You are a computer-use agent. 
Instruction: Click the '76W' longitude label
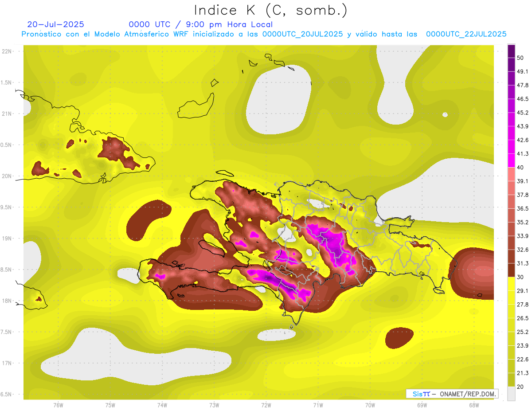point(58,405)
